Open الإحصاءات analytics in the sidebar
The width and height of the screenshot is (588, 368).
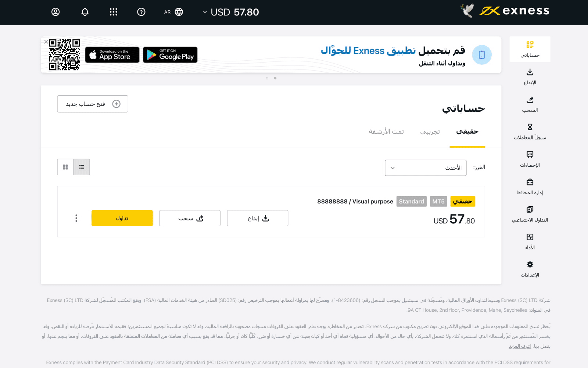tap(530, 159)
